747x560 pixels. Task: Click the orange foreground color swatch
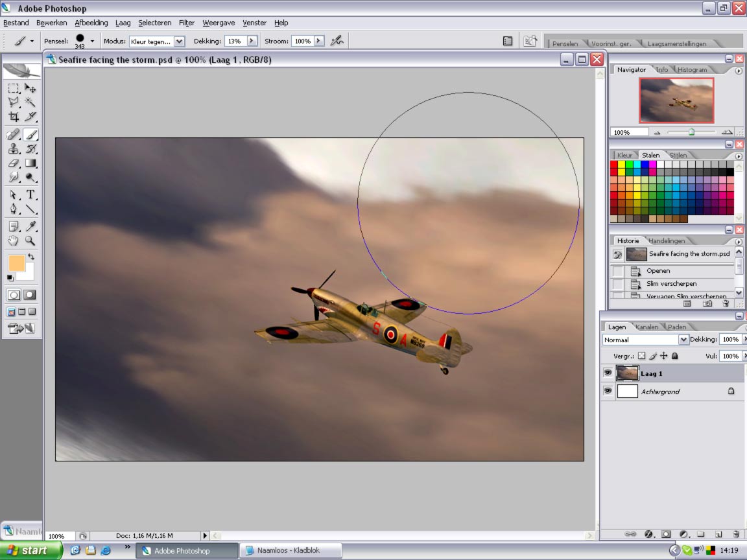tap(16, 263)
